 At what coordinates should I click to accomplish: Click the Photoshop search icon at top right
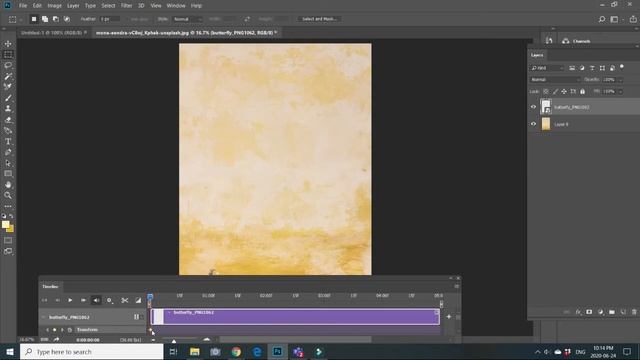[x=602, y=19]
